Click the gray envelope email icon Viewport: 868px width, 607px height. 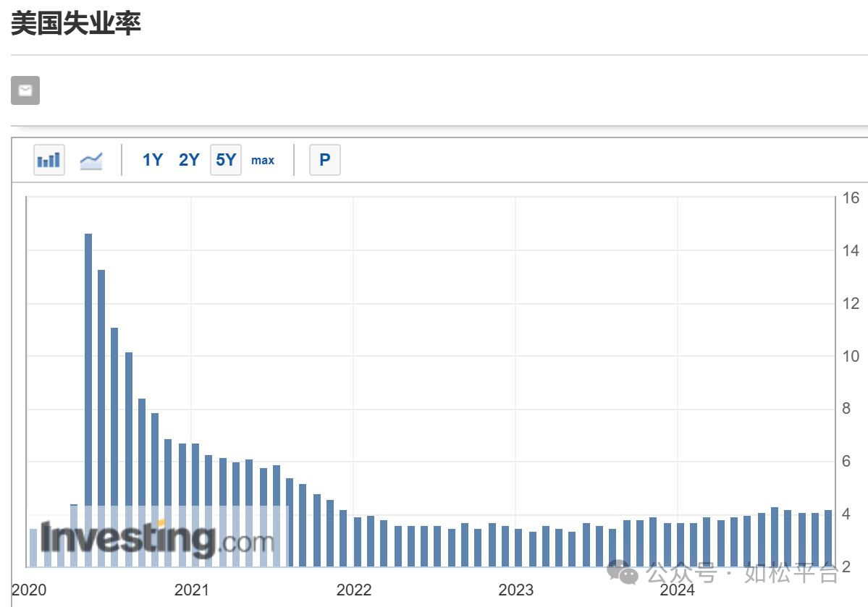(x=25, y=90)
